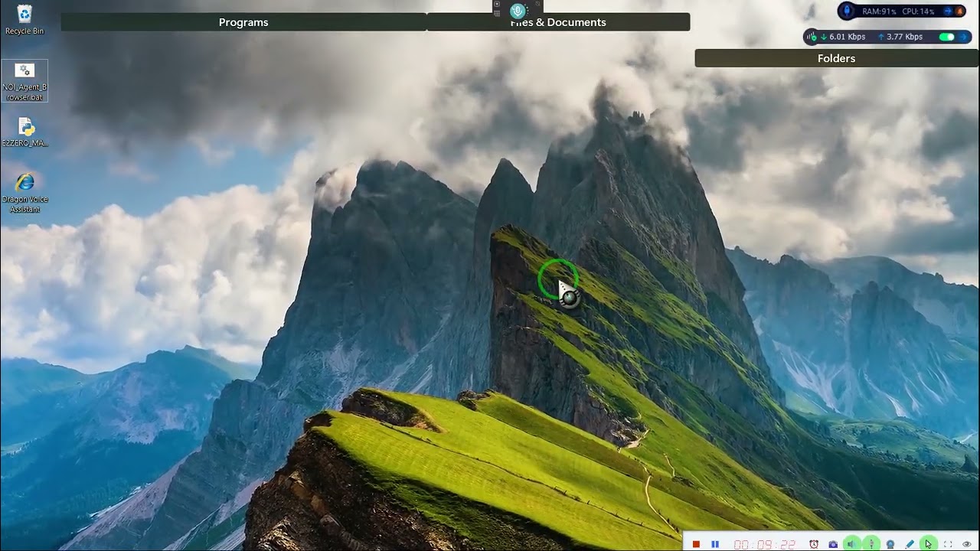Open the Recycle Bin desktop icon

click(24, 20)
